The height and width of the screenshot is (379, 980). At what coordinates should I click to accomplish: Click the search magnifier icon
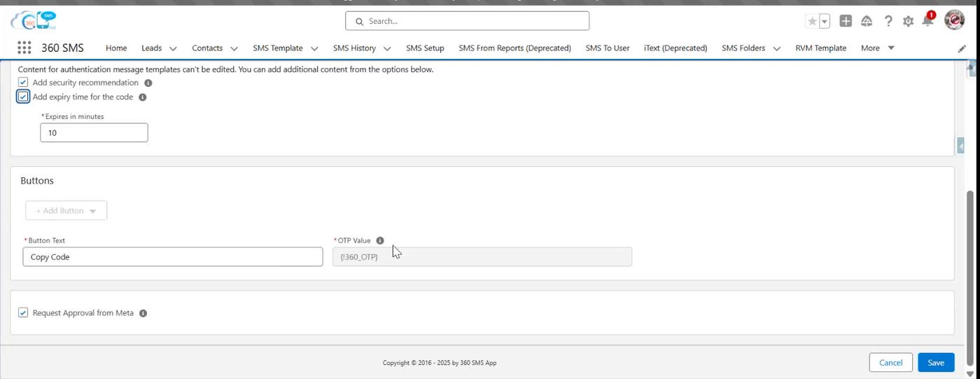click(x=360, y=21)
